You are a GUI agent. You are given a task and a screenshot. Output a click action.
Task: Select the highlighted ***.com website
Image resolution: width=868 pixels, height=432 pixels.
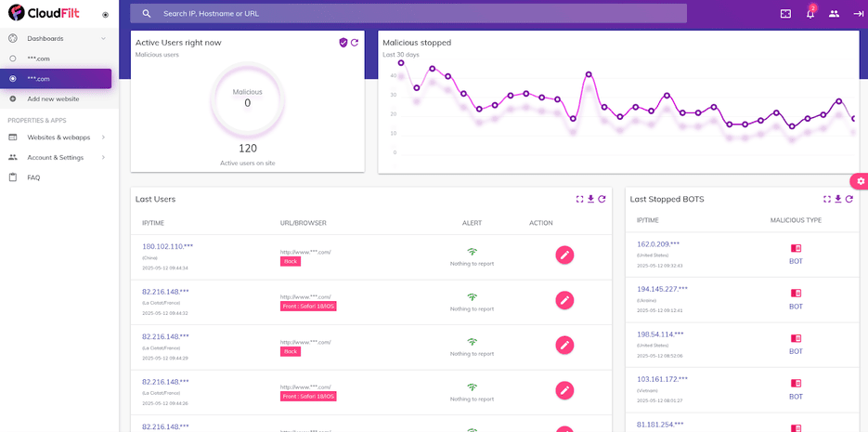point(56,79)
